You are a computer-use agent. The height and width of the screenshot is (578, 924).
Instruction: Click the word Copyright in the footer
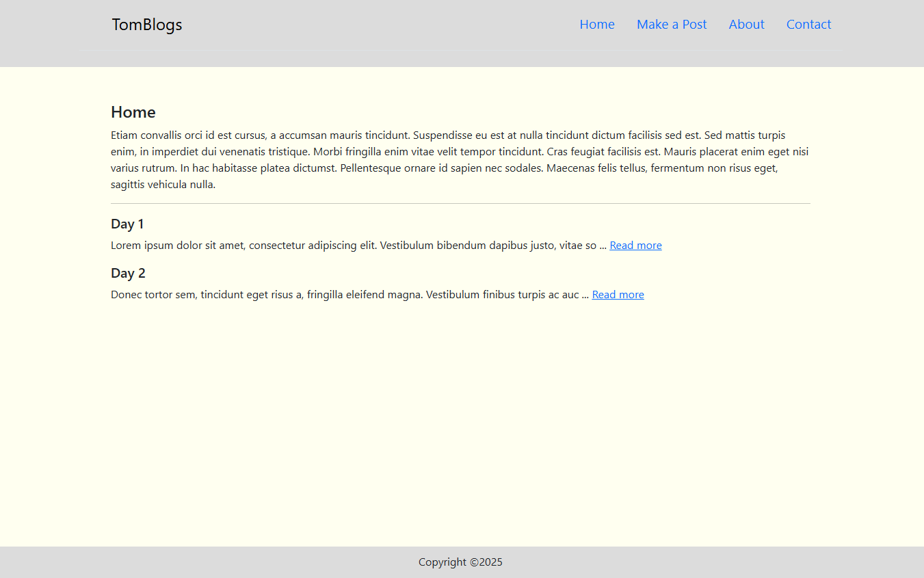tap(443, 562)
